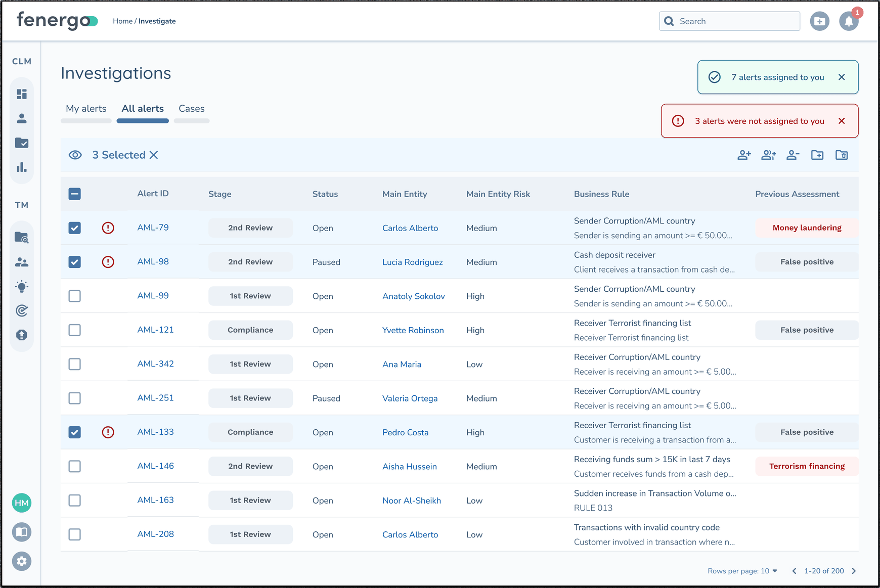This screenshot has width=880, height=588.
Task: Go to previous page of results
Action: [794, 571]
